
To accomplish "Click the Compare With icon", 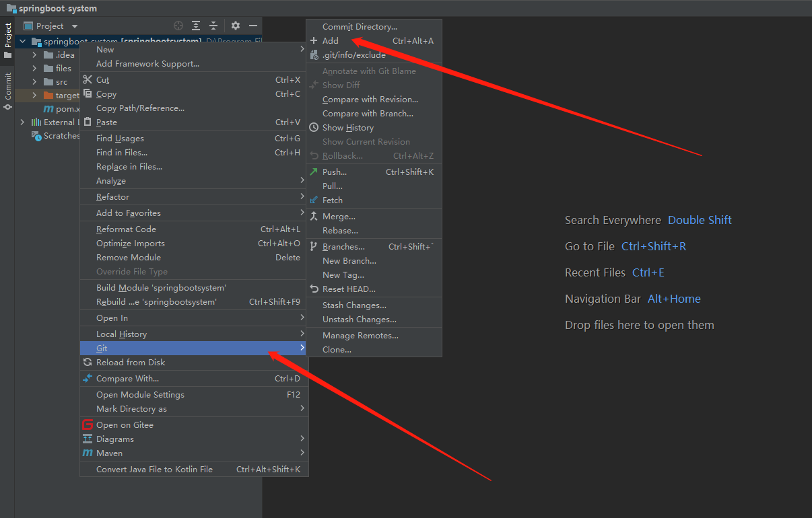I will pos(88,378).
